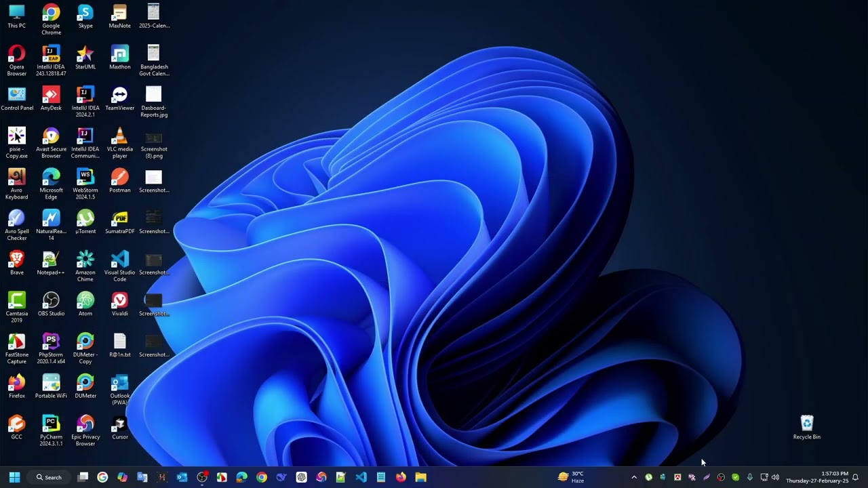Select the Cursor desktop icon

click(x=120, y=428)
